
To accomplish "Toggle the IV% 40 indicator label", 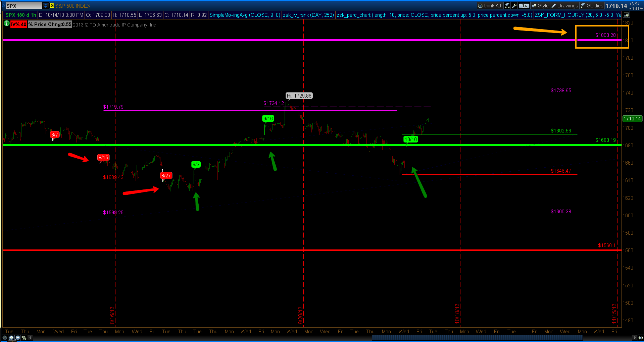I will click(x=18, y=24).
